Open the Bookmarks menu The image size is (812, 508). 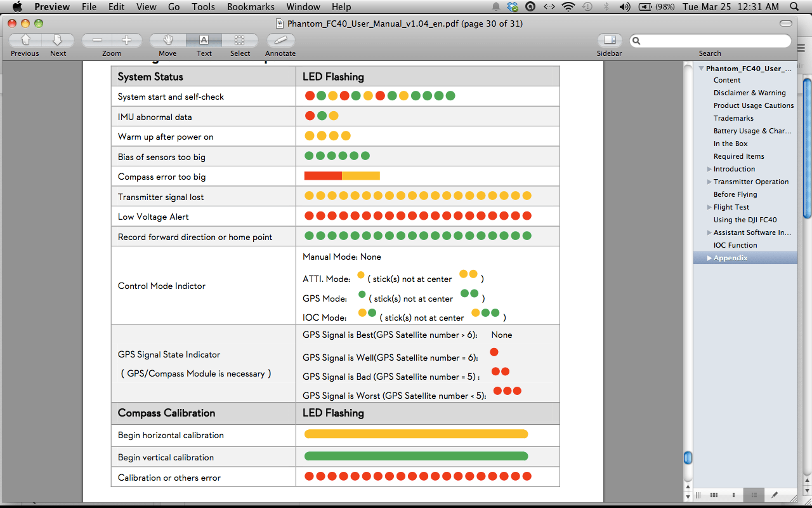250,7
